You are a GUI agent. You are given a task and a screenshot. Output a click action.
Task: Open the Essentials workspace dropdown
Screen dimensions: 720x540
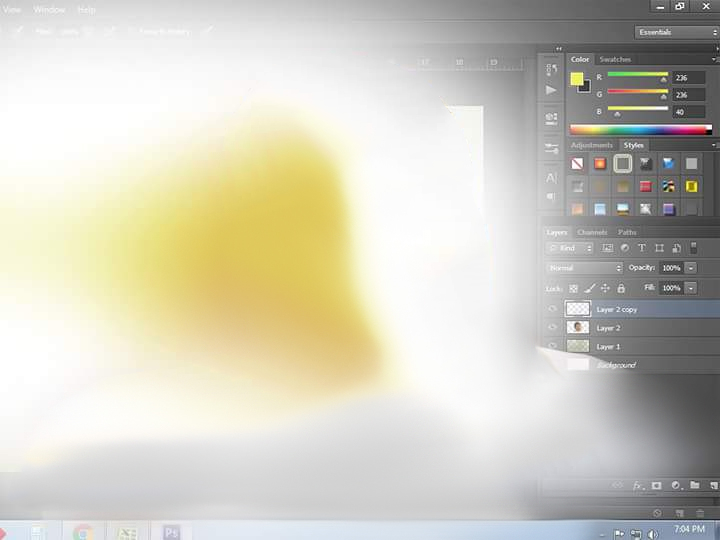coord(676,32)
